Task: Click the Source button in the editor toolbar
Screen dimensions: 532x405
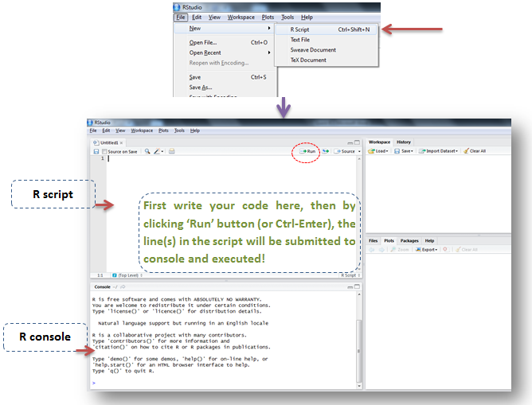Action: point(345,151)
